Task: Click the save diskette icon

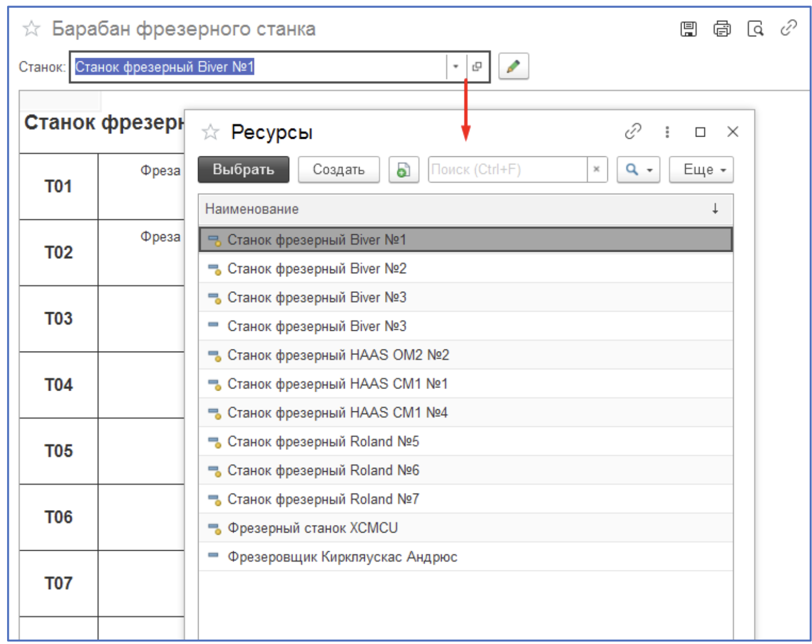Action: 688,29
